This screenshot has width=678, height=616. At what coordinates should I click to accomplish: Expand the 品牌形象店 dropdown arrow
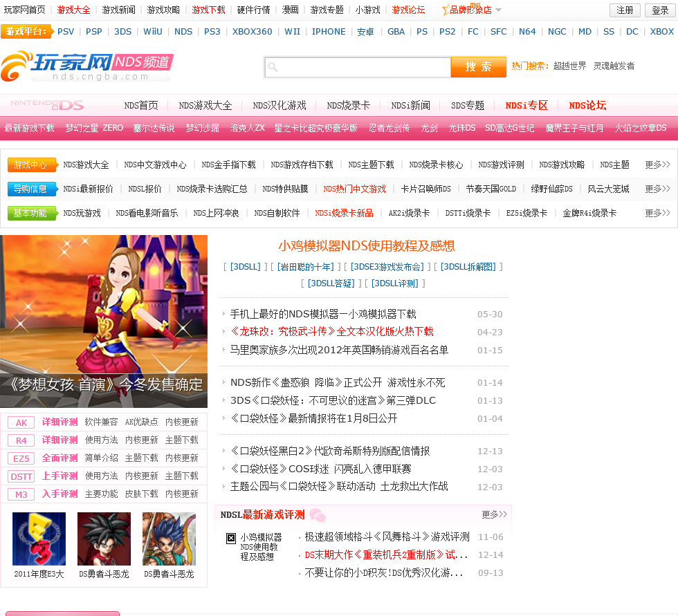[x=498, y=10]
